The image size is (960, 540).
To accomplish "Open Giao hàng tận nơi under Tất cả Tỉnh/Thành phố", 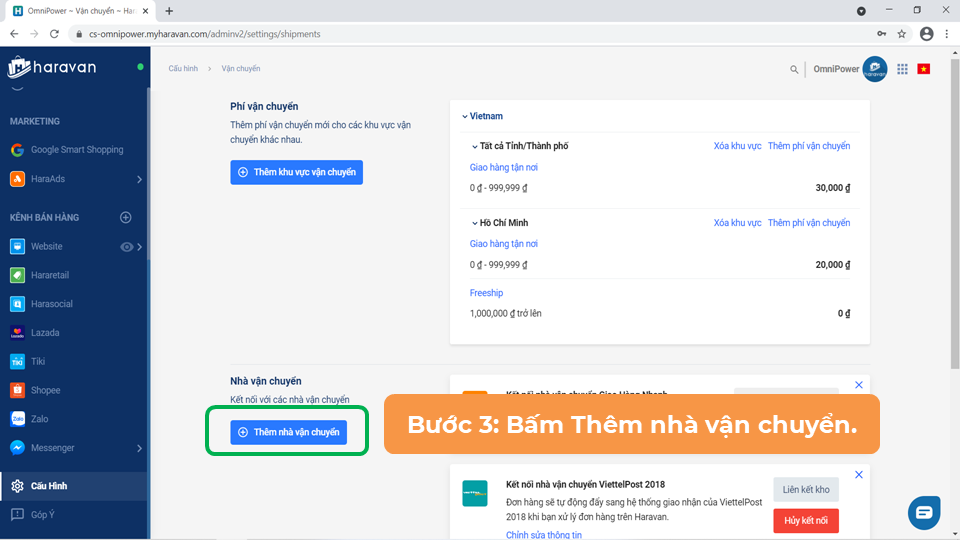I will pyautogui.click(x=503, y=167).
